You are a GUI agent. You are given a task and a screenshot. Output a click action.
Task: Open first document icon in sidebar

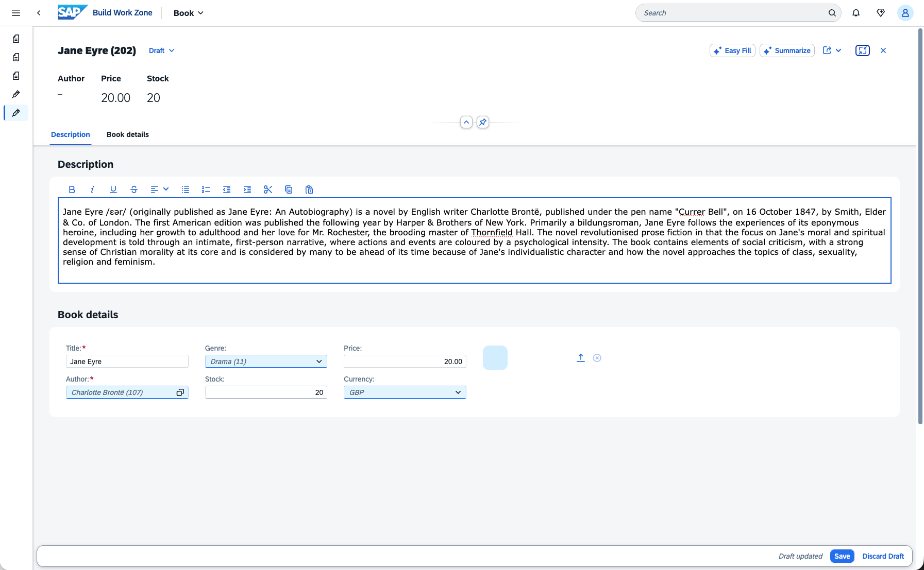pyautogui.click(x=16, y=39)
